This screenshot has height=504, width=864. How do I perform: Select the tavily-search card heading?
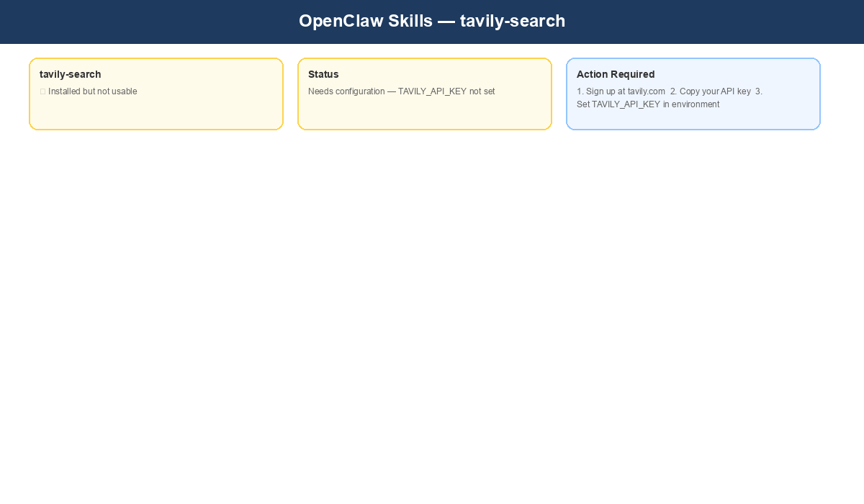pyautogui.click(x=71, y=74)
